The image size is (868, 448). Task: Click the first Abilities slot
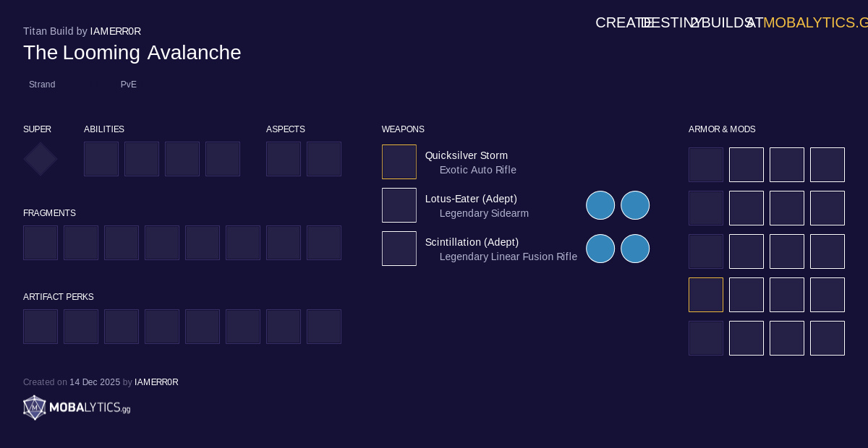[101, 159]
